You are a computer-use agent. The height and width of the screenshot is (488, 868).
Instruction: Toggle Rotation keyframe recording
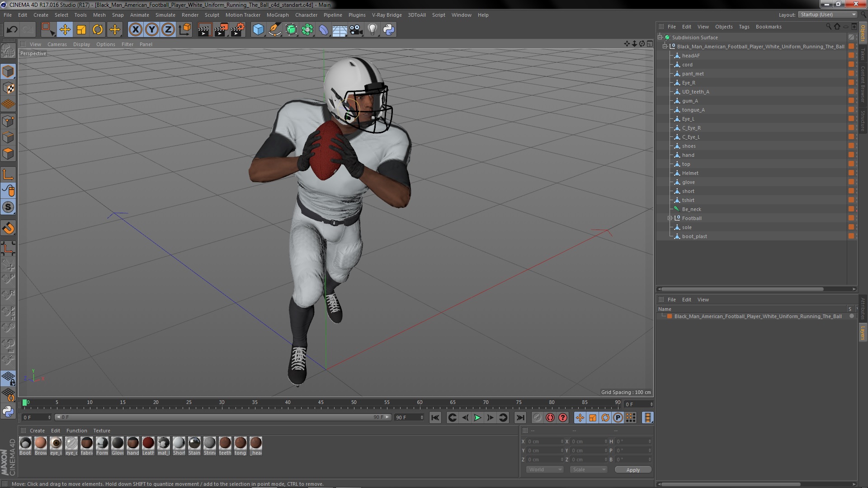605,418
